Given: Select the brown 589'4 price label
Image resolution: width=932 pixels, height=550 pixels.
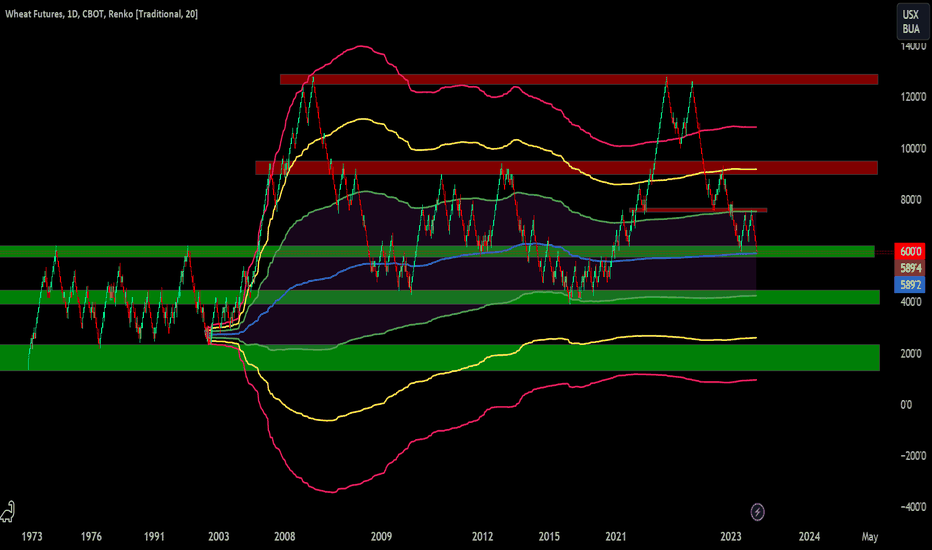Looking at the screenshot, I should (909, 268).
